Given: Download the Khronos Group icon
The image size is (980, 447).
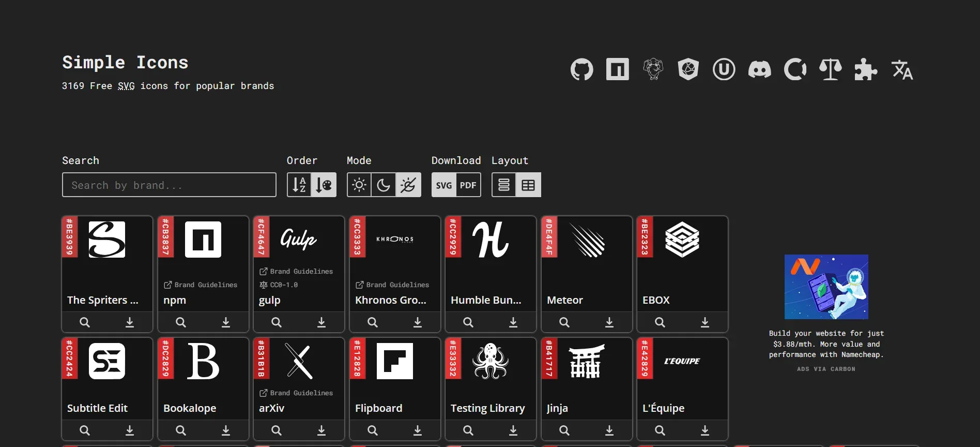Looking at the screenshot, I should 418,322.
